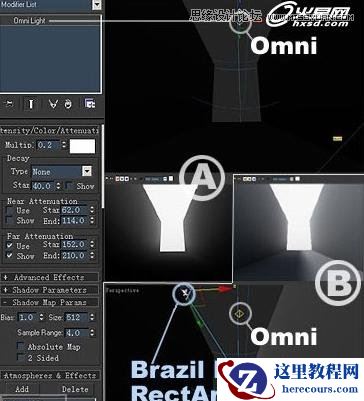Viewport: 364px width, 401px height.
Task: Select the Brazil light gizmo in Perspective viewport
Action: click(x=184, y=294)
